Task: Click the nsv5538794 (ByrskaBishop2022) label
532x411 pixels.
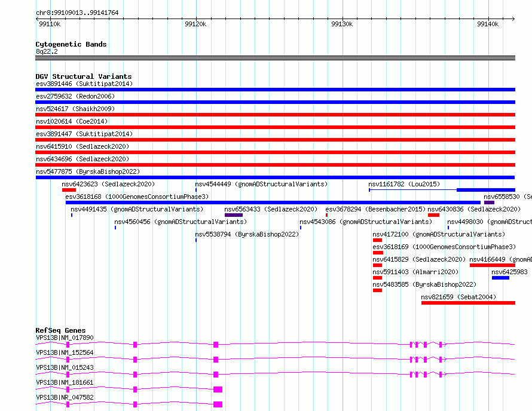Action: pos(247,234)
